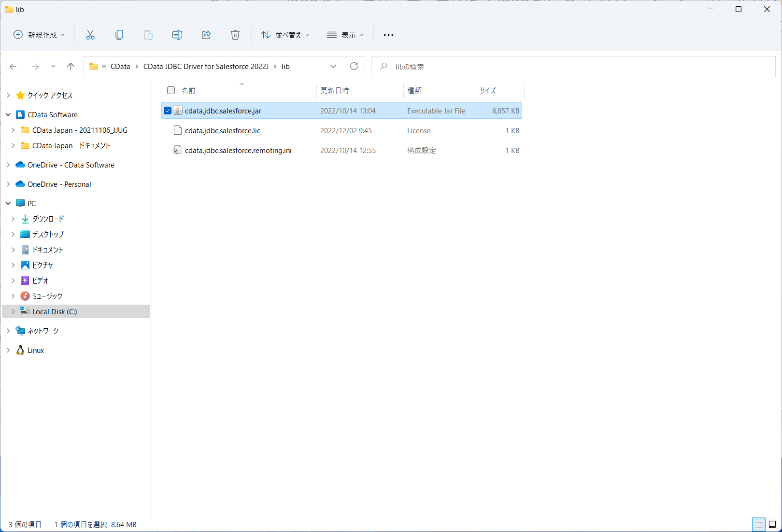The image size is (782, 532).
Task: Sort by the 名前 column header
Action: [x=188, y=90]
